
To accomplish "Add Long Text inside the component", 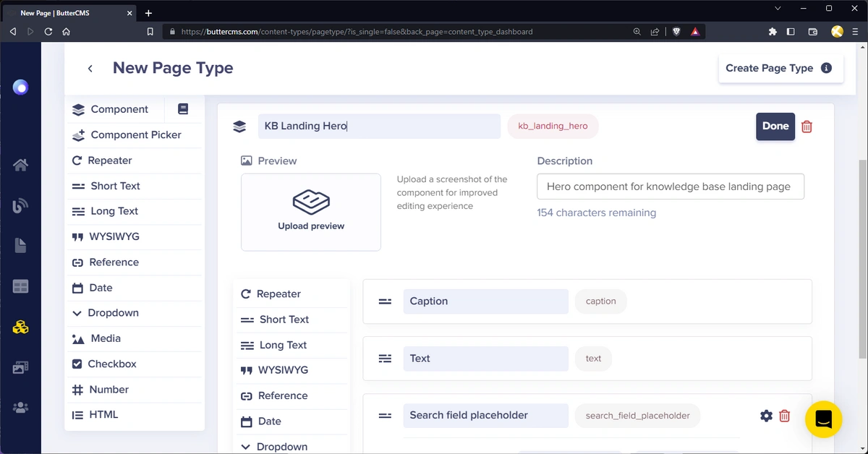I will pyautogui.click(x=292, y=345).
